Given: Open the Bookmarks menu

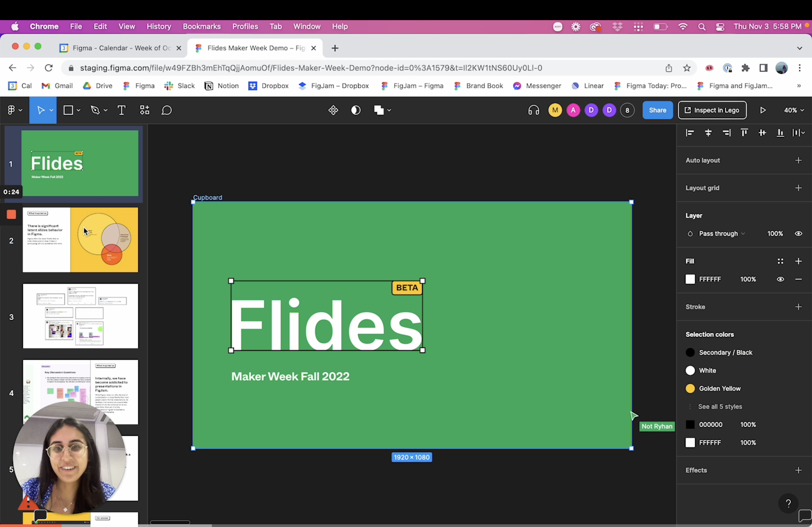Looking at the screenshot, I should click(202, 27).
